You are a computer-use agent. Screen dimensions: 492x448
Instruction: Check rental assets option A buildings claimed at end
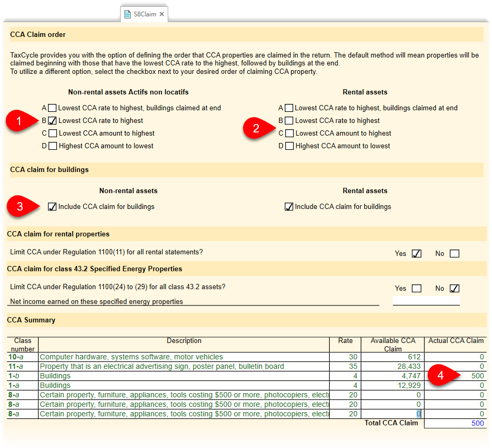(289, 108)
